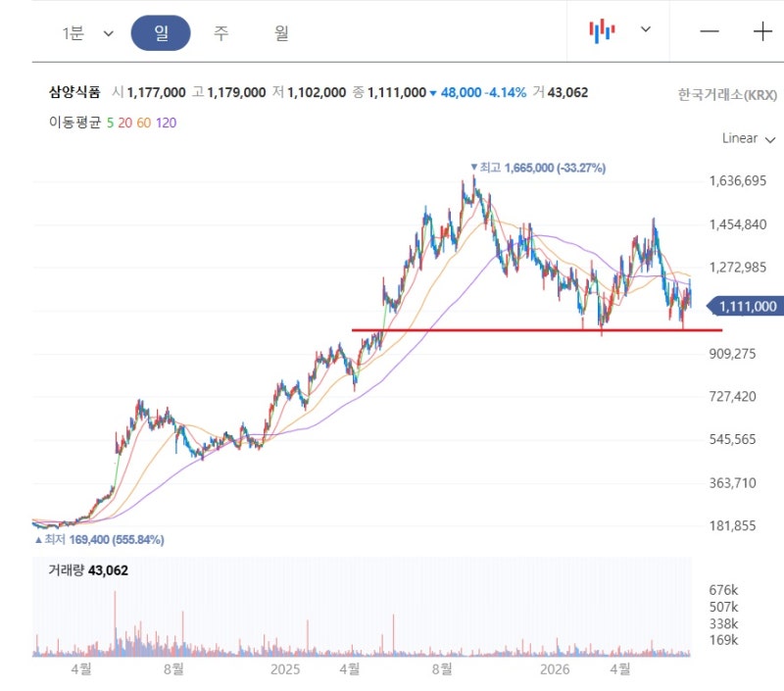
Task: Toggle the 60-day moving average
Action: click(x=143, y=123)
